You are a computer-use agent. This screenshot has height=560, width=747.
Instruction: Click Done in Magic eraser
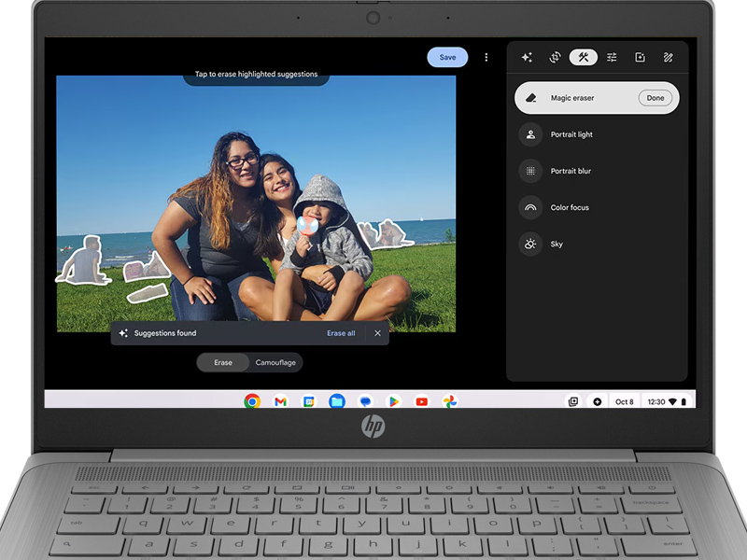(x=655, y=98)
